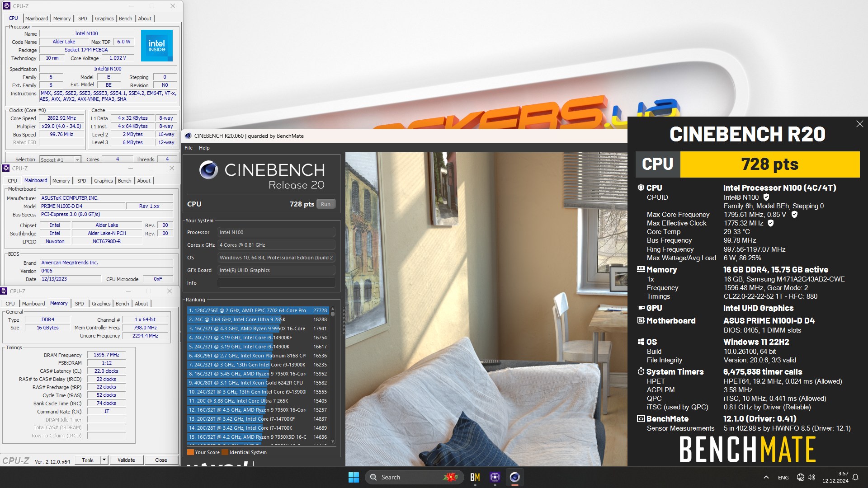Click the DRAM Frequency value 1595.7 MHz
The image size is (868, 488).
[106, 355]
